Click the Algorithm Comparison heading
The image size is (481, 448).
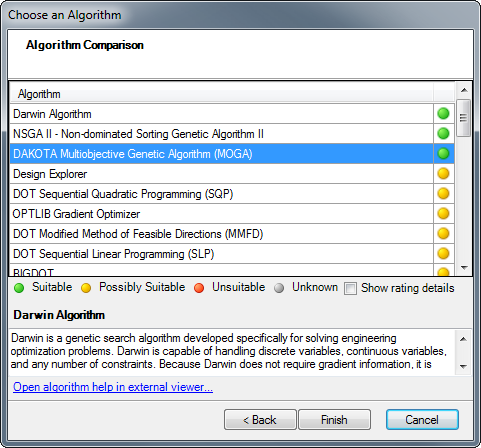coord(85,45)
